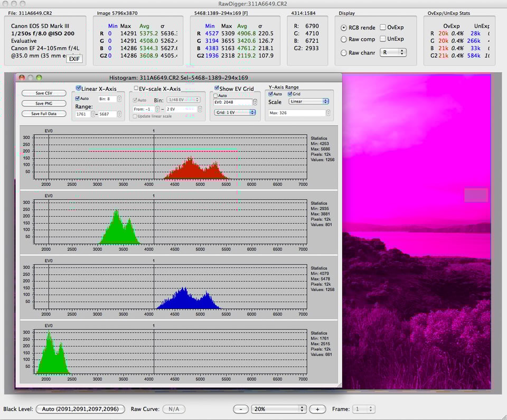Click the stepper beside range end 5687
Viewport: 507px width, 420px height.
(x=119, y=114)
